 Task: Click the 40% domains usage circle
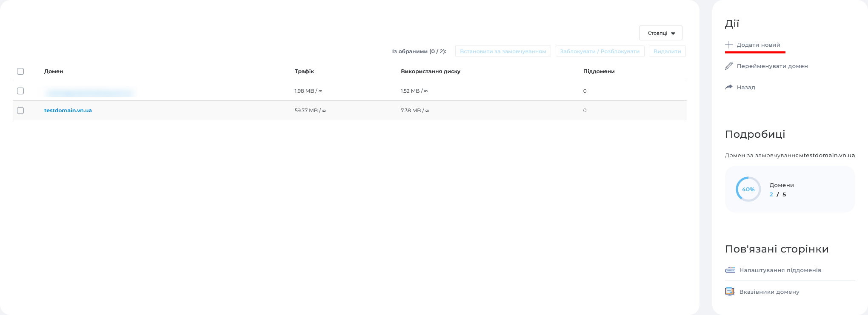tap(748, 189)
